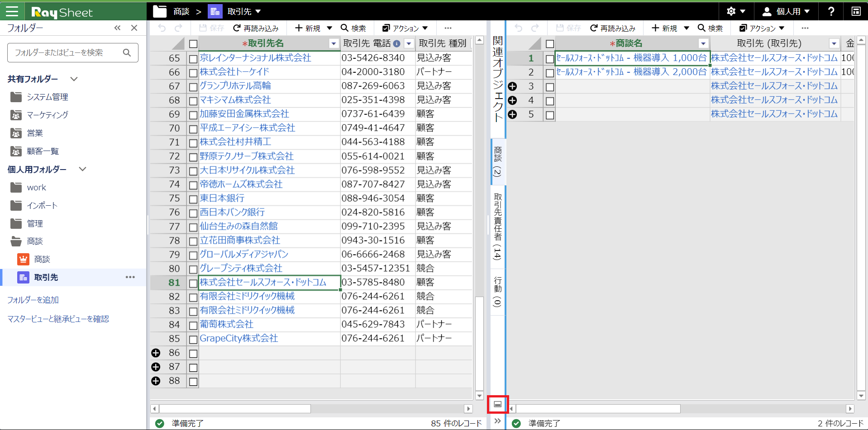
Task: Toggle the related object panel layout icon
Action: tap(498, 404)
